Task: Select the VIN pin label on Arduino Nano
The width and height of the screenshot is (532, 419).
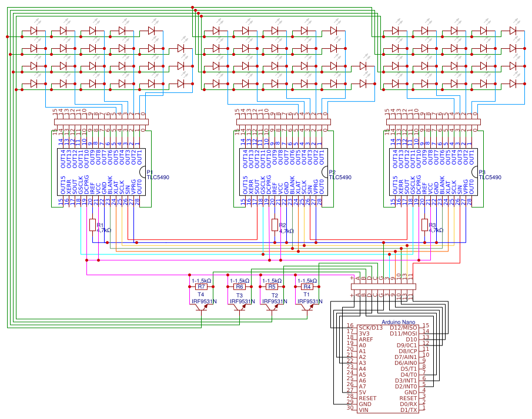Action: (364, 410)
